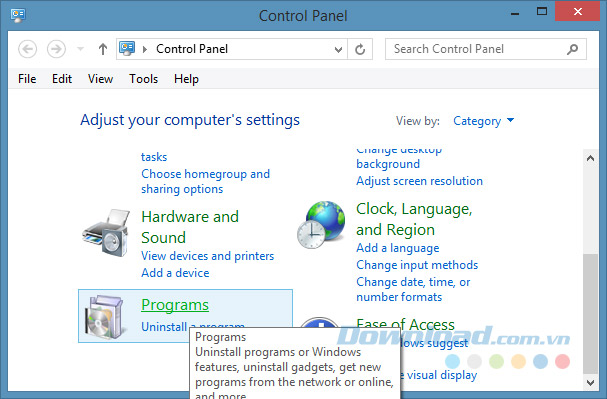
Task: Open the Tools menu
Action: click(x=144, y=79)
